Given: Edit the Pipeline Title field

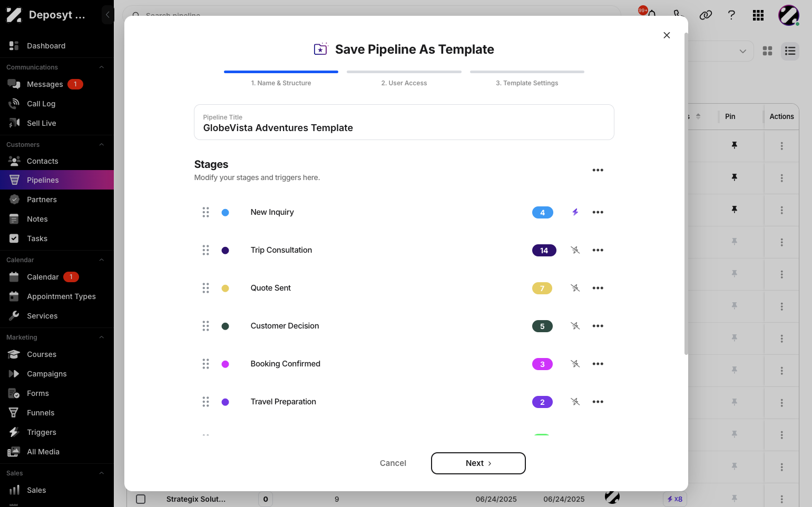Looking at the screenshot, I should pos(404,122).
